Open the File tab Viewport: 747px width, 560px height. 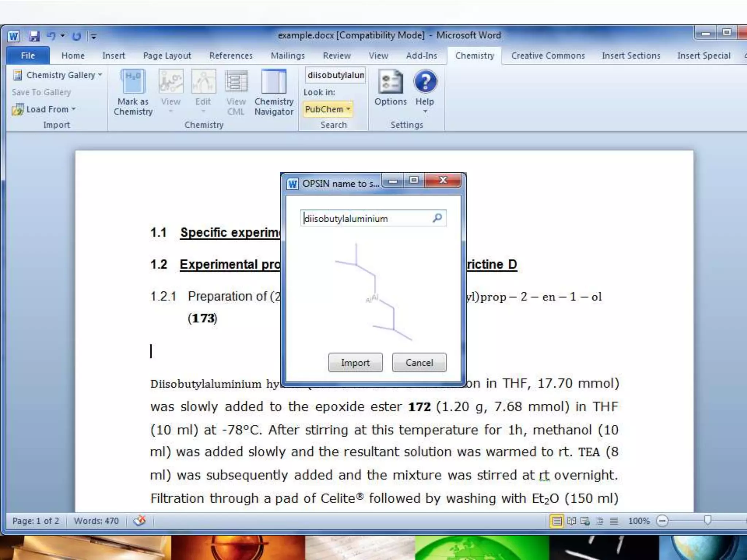28,56
